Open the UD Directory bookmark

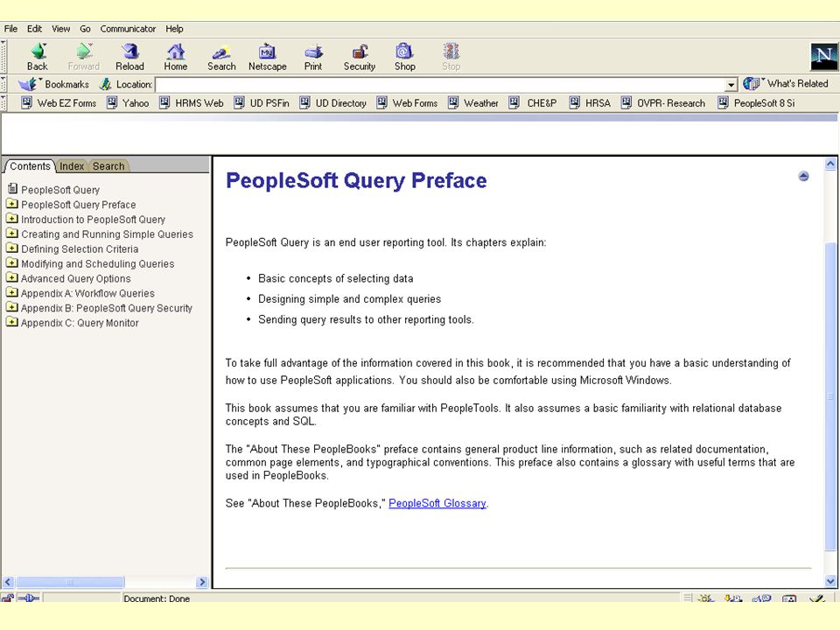tap(332, 103)
